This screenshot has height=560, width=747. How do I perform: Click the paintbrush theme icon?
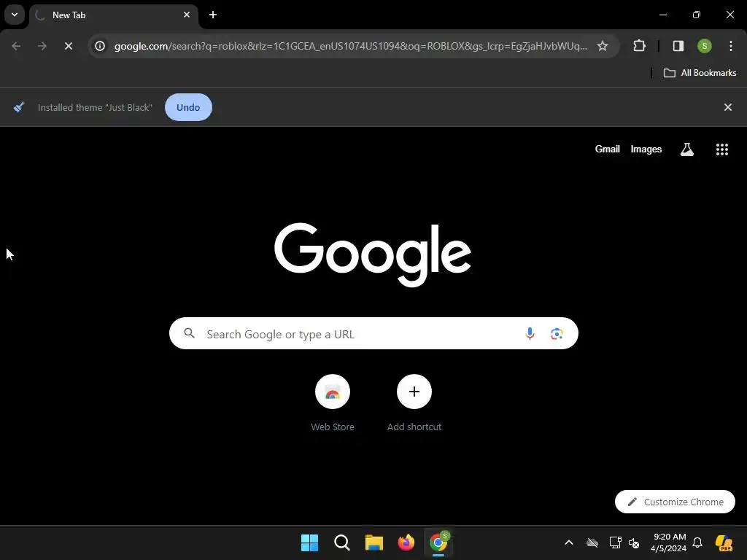[x=18, y=107]
